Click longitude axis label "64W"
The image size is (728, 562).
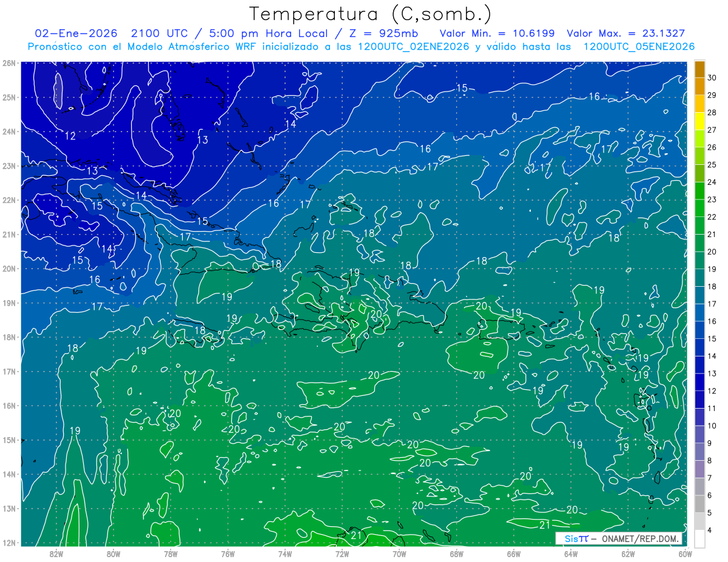click(571, 554)
